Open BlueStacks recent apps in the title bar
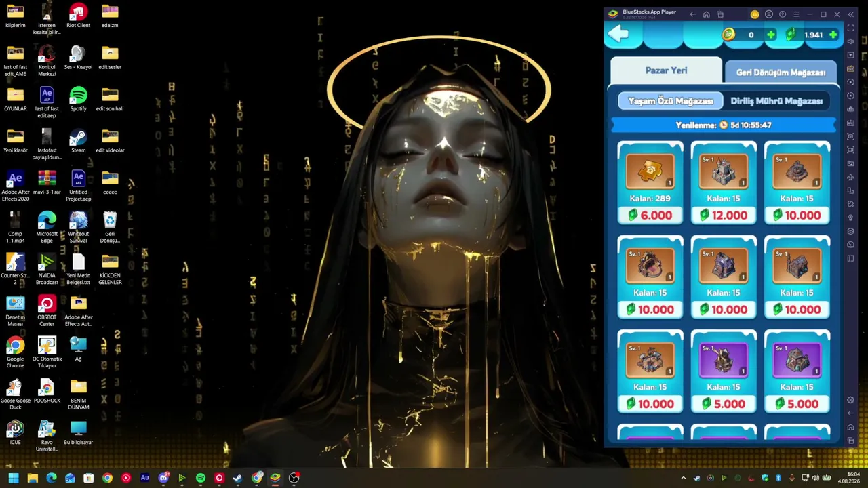The height and width of the screenshot is (488, 868). [720, 14]
